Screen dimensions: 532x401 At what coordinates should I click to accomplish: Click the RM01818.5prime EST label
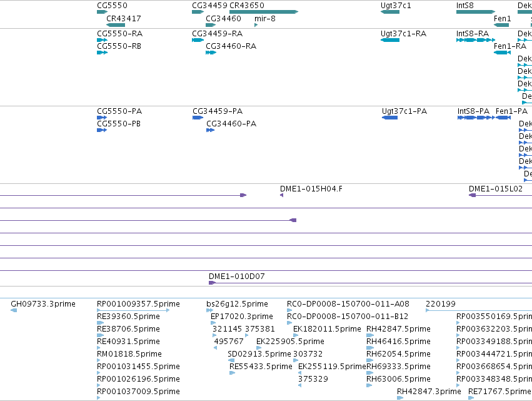[x=129, y=354]
